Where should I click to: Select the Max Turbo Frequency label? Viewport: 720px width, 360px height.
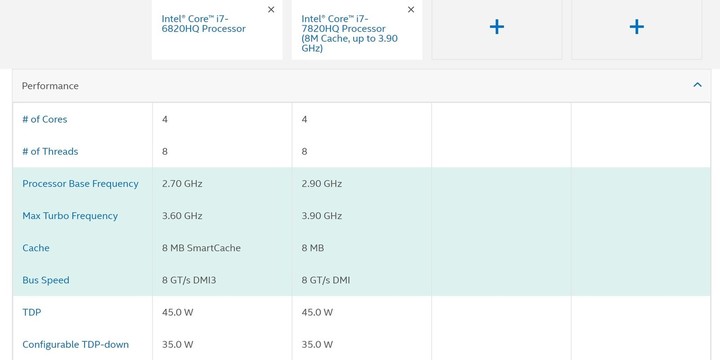click(70, 216)
